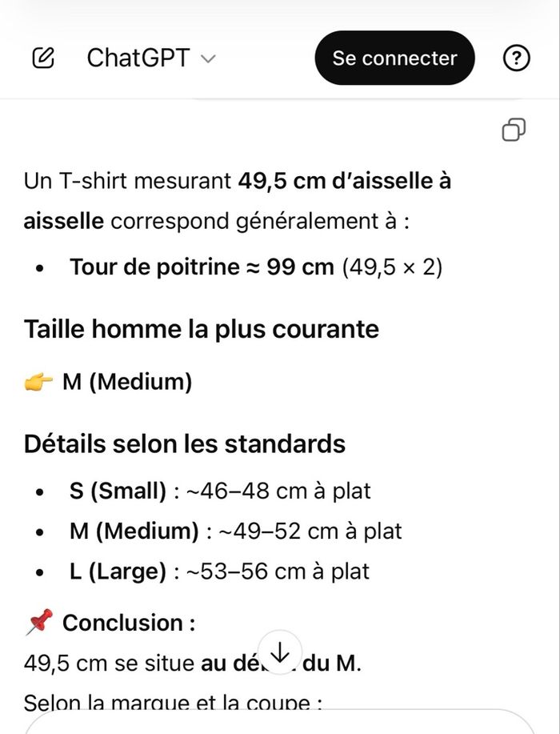Tap the line Selon la marque et la coupe
This screenshot has width=560, height=734.
173,704
